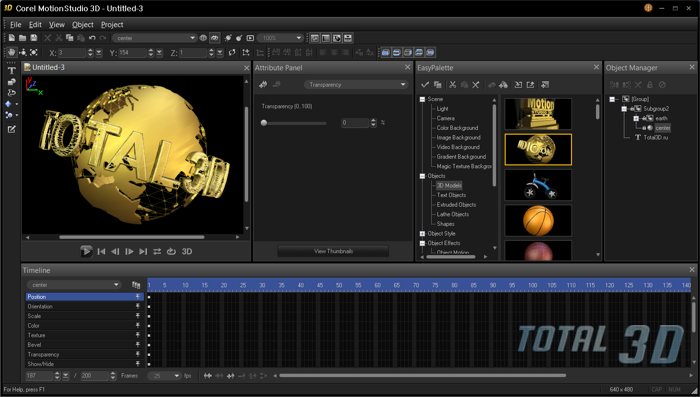The height and width of the screenshot is (397, 700).
Task: Toggle Attribute Panel visibility toolbar button
Action: click(x=315, y=38)
